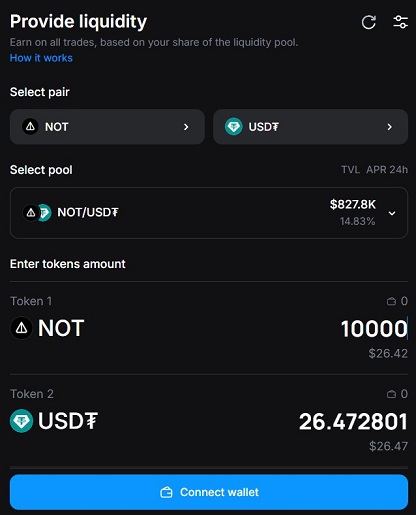This screenshot has width=416, height=515.
Task: Click the USDT gem icon in pair selector
Action: coord(233,127)
